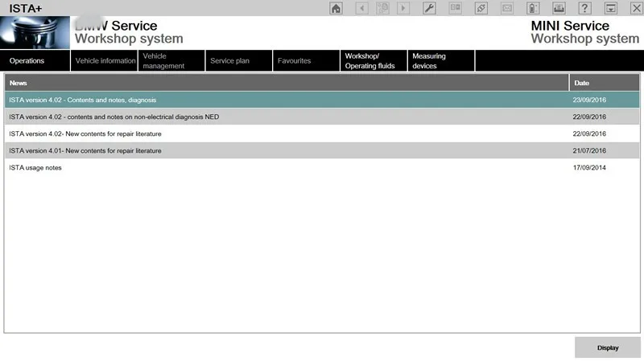Click the date 23/09/2016
Screen dimensions: 644x361
click(589, 100)
